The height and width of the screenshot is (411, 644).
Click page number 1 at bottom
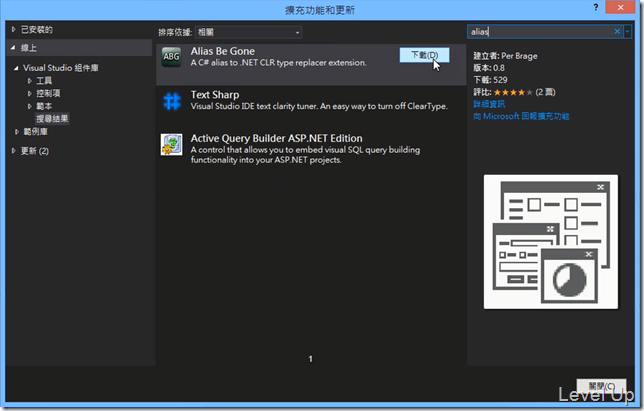[x=310, y=359]
